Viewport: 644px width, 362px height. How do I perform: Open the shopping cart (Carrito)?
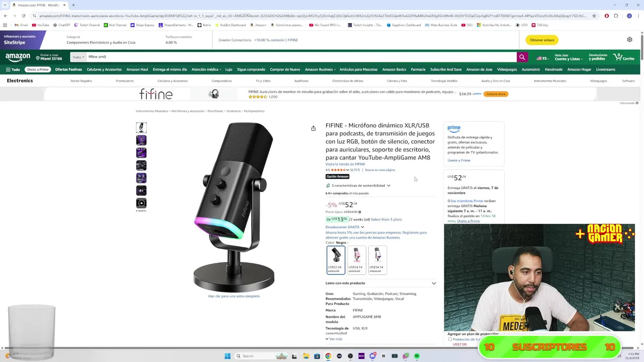tap(624, 57)
